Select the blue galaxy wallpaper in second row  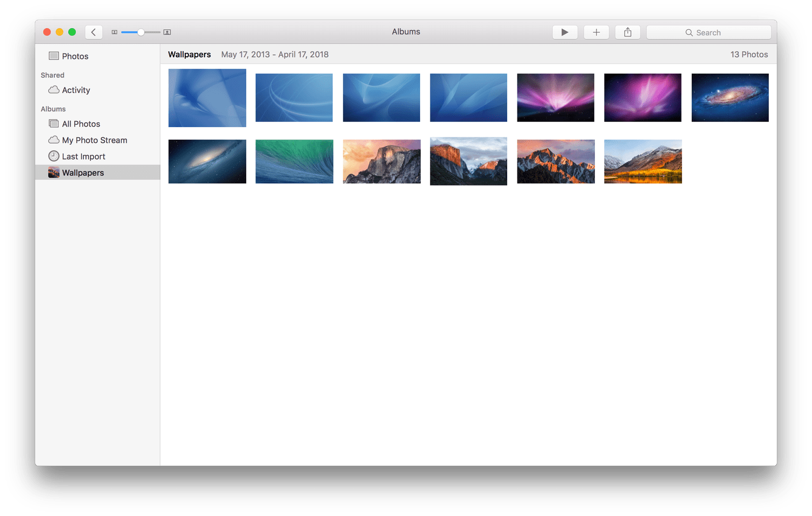coord(207,162)
